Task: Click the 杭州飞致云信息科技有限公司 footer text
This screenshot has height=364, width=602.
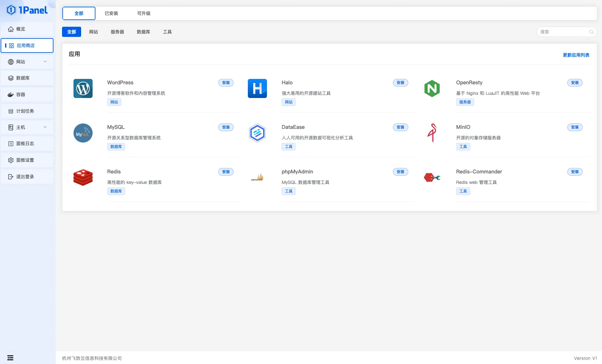Action: point(92,358)
